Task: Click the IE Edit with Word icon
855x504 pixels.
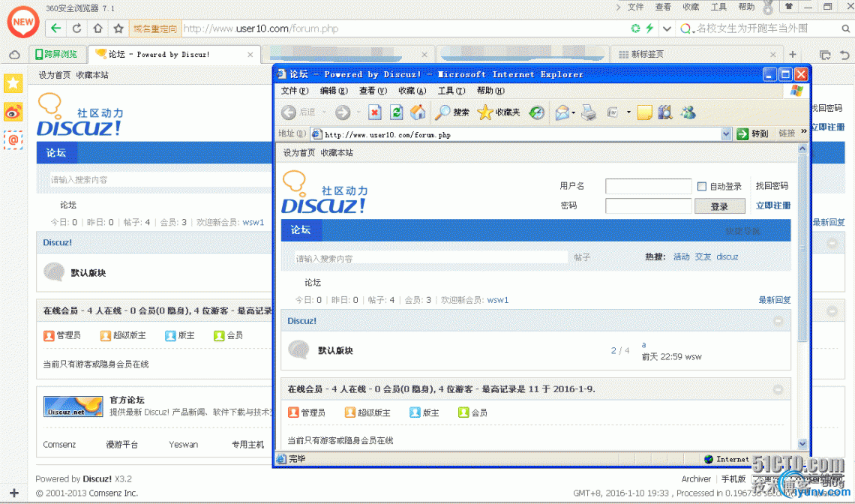Action: point(612,112)
